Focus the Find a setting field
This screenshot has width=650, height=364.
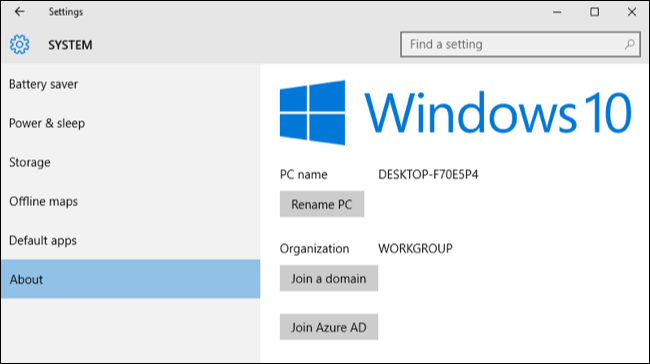(x=520, y=44)
